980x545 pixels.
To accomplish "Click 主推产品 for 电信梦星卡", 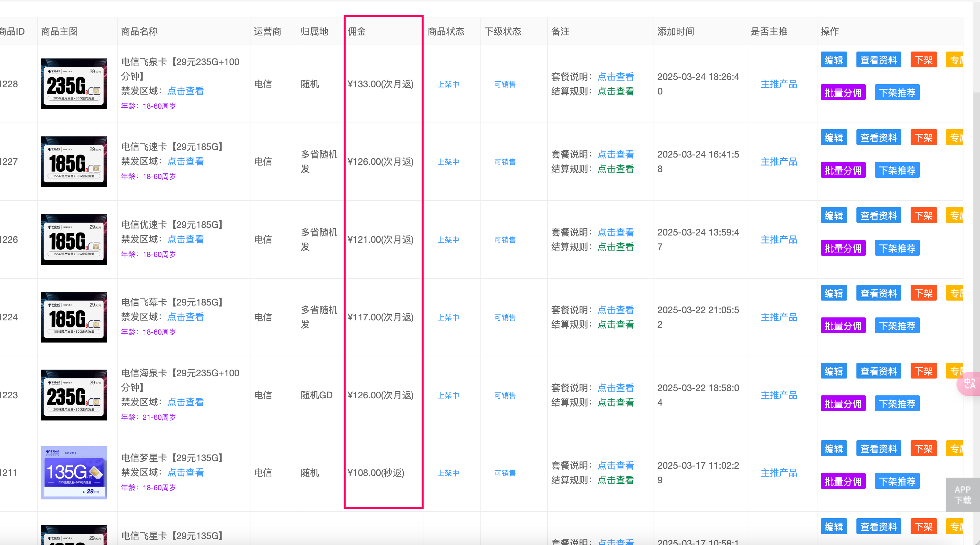I will [x=779, y=473].
